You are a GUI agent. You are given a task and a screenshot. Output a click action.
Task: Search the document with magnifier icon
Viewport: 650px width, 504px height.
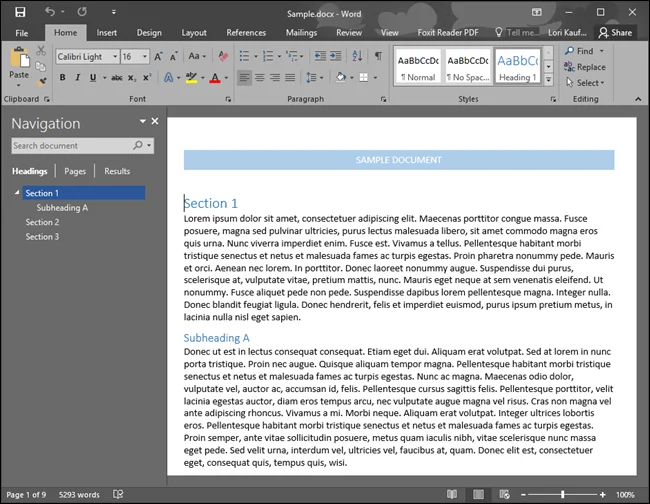[138, 145]
